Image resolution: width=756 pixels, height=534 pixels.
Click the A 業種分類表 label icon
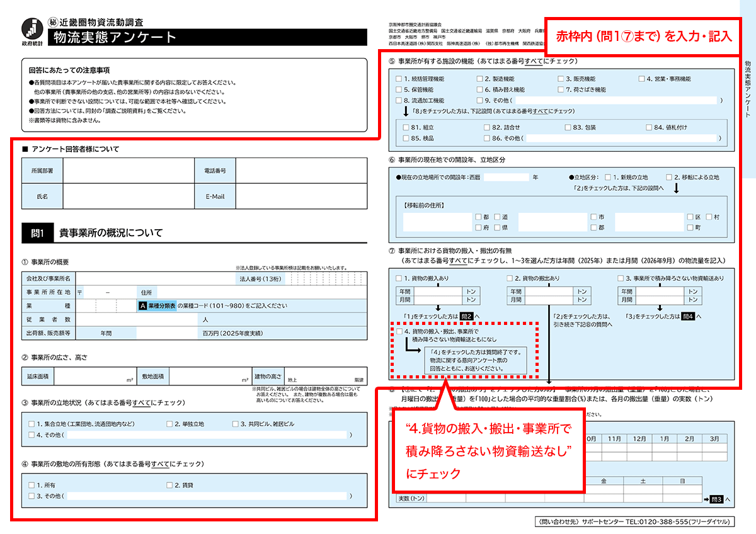point(157,305)
